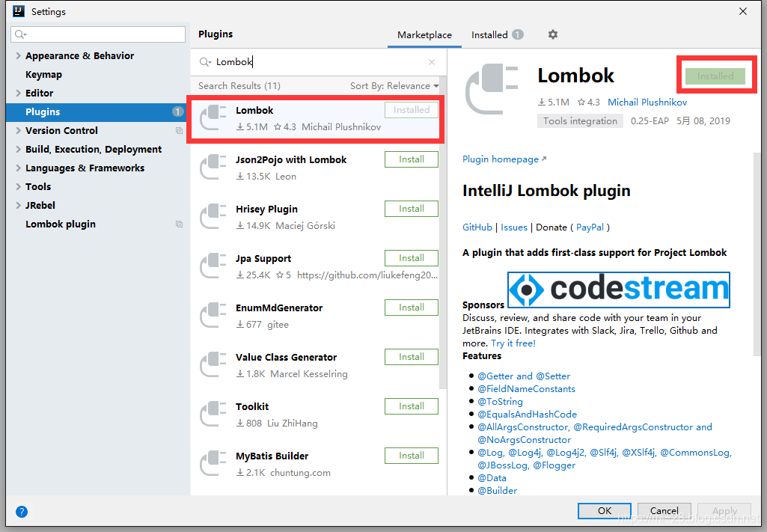Viewport: 767px width, 532px height.
Task: Open the Issues link
Action: point(513,227)
